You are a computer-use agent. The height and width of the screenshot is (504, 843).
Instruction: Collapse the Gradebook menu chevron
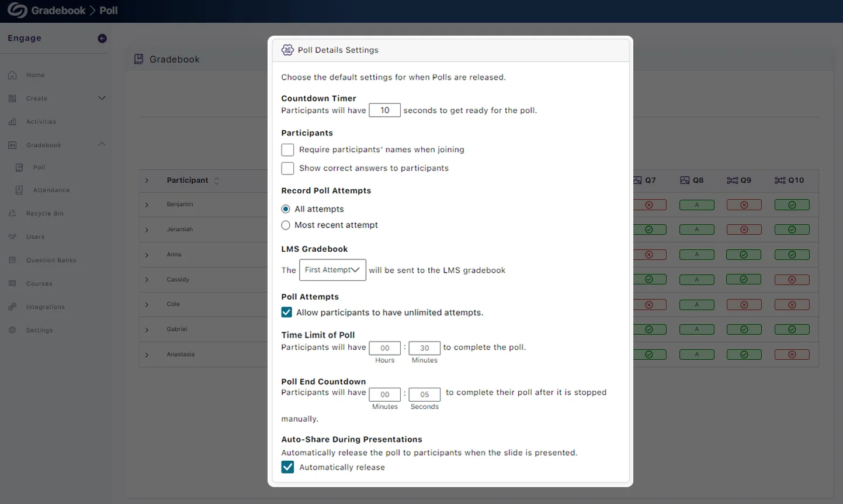(102, 144)
